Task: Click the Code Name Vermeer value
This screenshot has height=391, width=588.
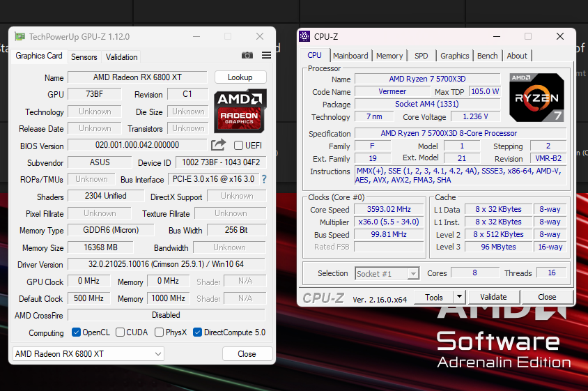Action: coord(392,91)
